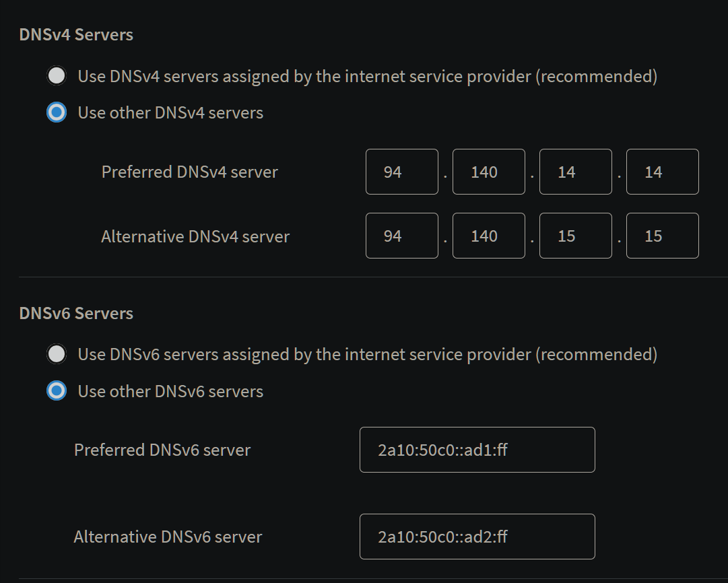
Task: Select the 'Use other DNSv6 servers' radio button
Action: click(x=57, y=391)
